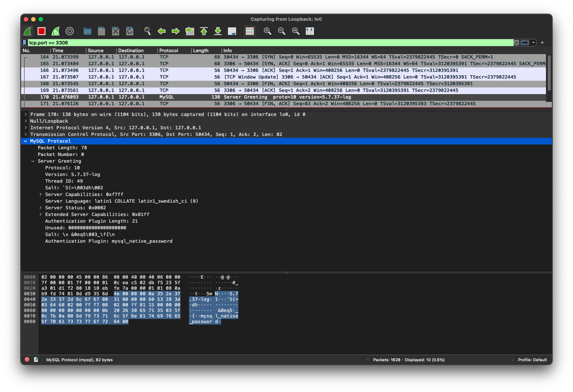Save this capture file icon

coord(102,31)
